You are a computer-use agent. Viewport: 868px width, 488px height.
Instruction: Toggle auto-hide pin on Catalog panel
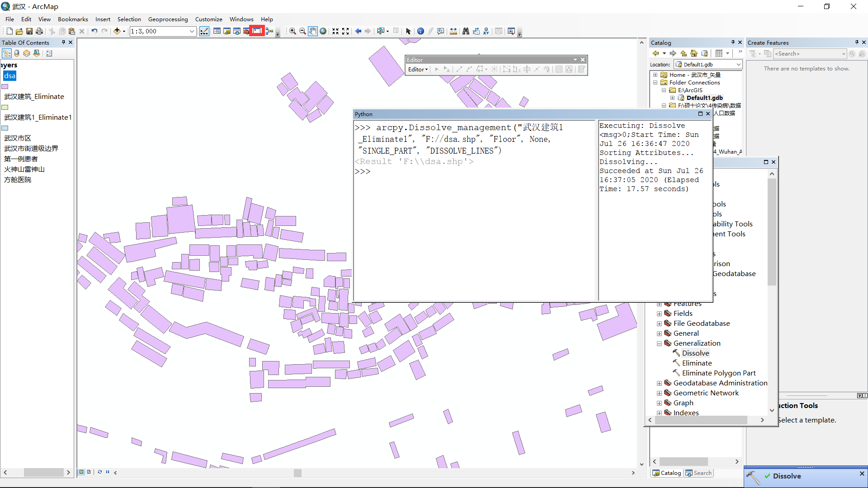coord(733,42)
